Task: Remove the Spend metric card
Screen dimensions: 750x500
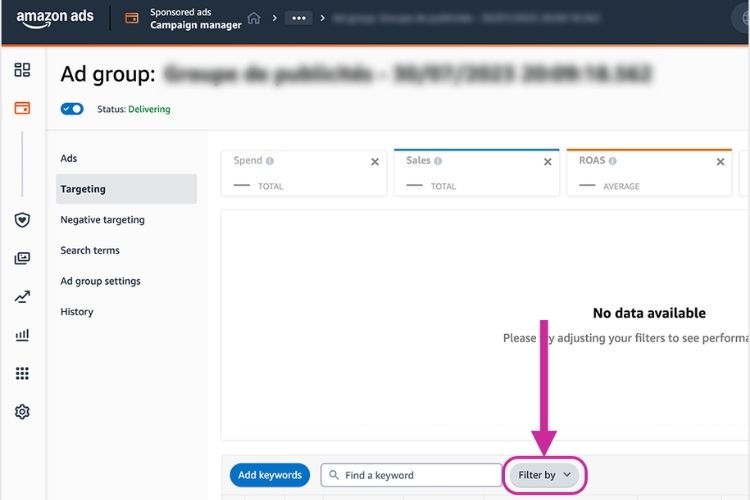Action: pos(375,162)
